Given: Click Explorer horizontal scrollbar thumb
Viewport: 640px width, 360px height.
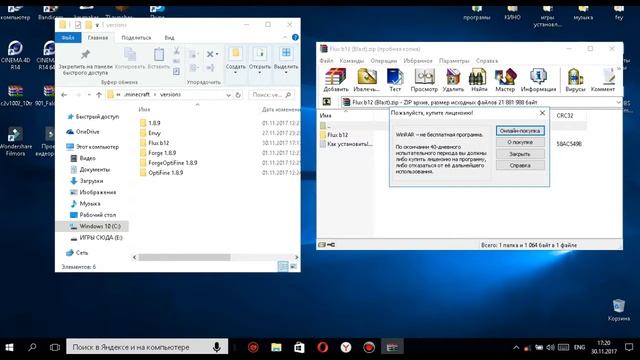Looking at the screenshot, I should 184,257.
